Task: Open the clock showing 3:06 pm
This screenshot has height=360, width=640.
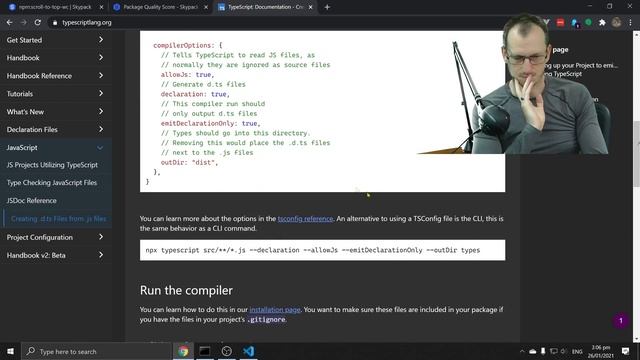Action: (x=600, y=351)
